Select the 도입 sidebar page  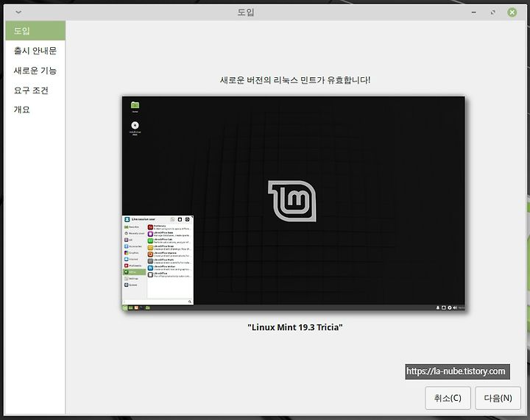point(35,31)
